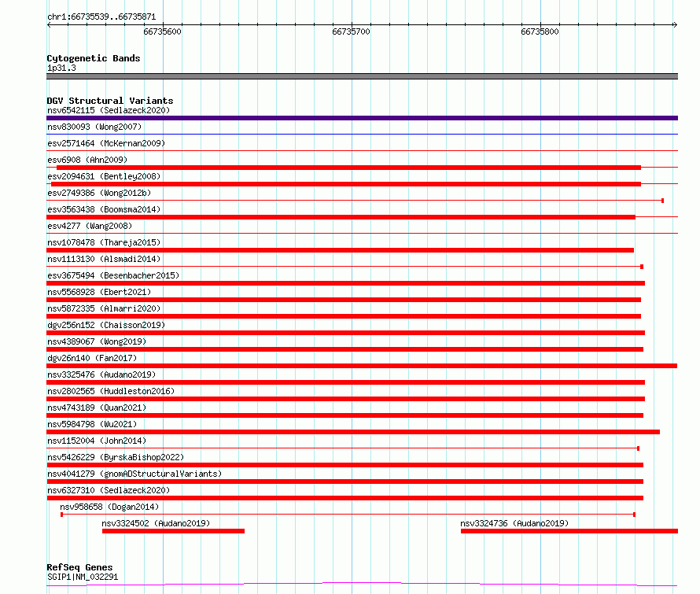This screenshot has width=700, height=594.
Task: Open variant nsv1078478 (Thareja2015)
Action: tap(104, 242)
